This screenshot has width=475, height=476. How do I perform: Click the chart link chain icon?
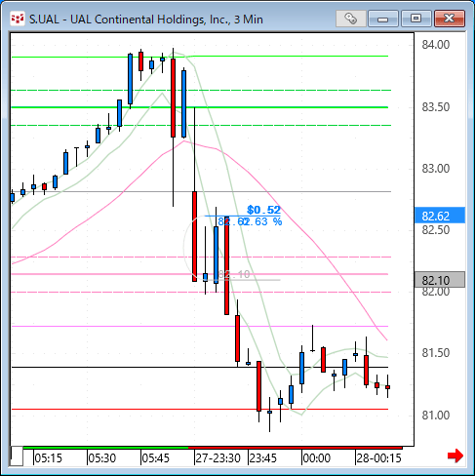[x=350, y=19]
